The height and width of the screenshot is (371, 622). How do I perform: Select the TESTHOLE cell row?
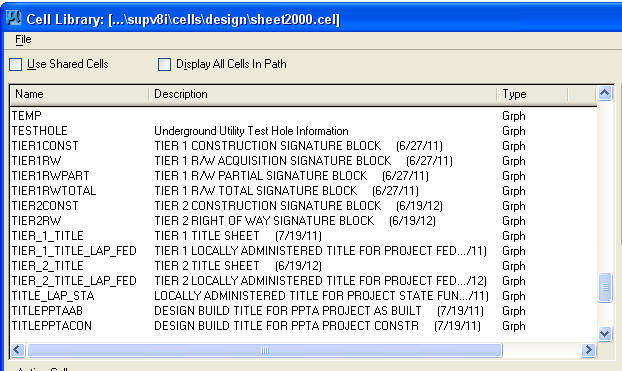(x=303, y=131)
